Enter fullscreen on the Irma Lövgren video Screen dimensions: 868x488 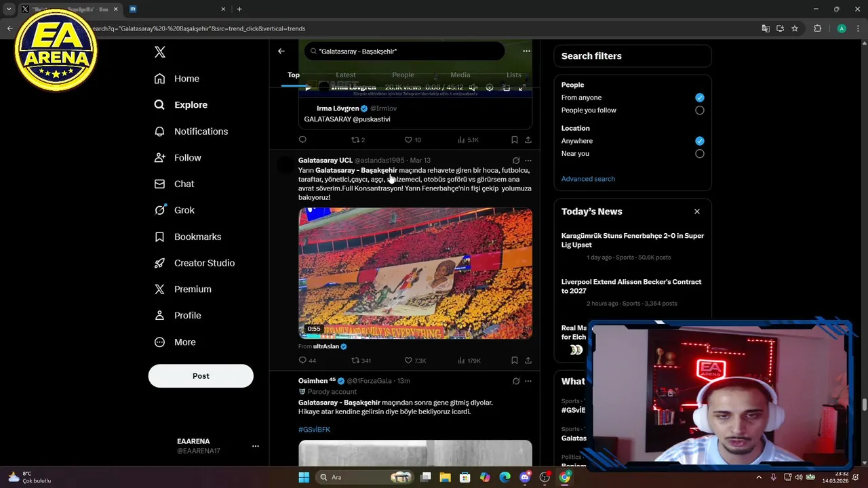[x=521, y=87]
